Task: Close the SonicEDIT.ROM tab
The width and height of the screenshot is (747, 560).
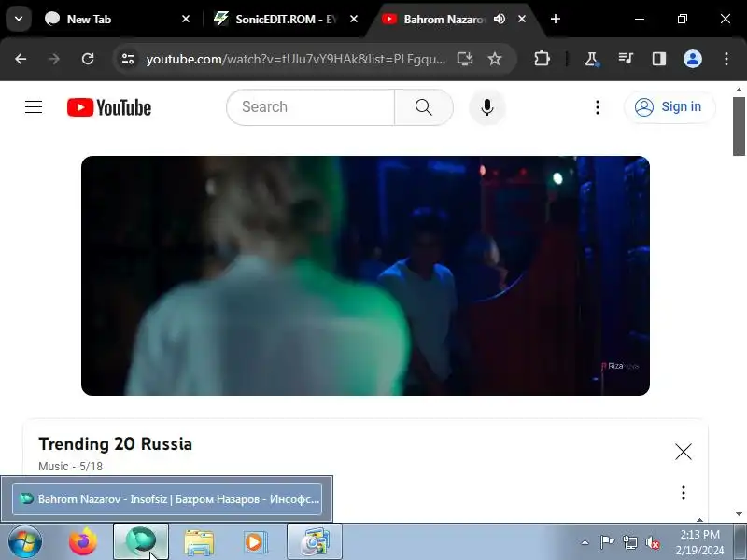Action: [x=354, y=19]
